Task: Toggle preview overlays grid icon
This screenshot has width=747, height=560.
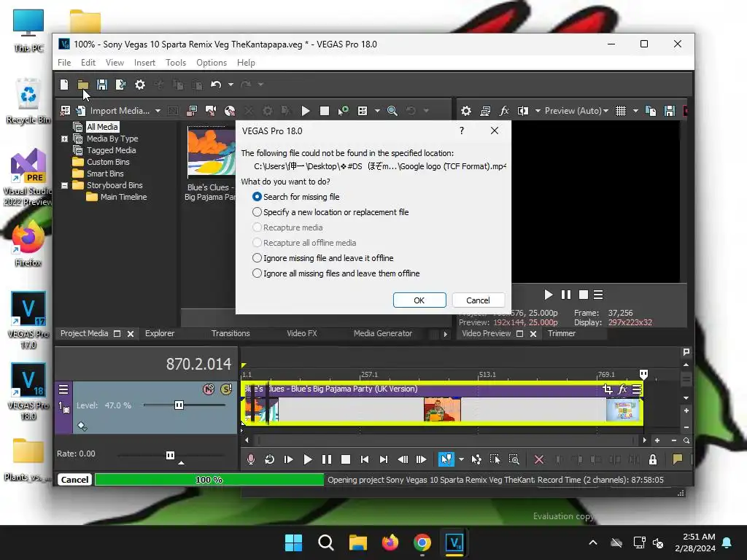Action: pos(621,111)
